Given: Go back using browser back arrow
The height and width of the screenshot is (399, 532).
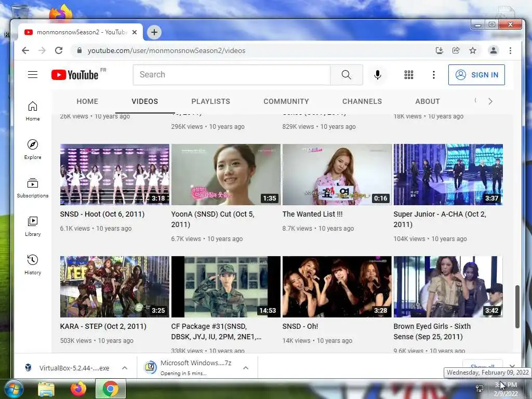Looking at the screenshot, I should click(25, 50).
